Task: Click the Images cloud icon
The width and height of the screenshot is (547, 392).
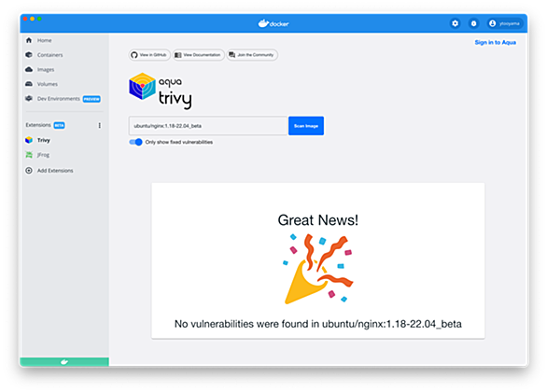Action: tap(29, 69)
